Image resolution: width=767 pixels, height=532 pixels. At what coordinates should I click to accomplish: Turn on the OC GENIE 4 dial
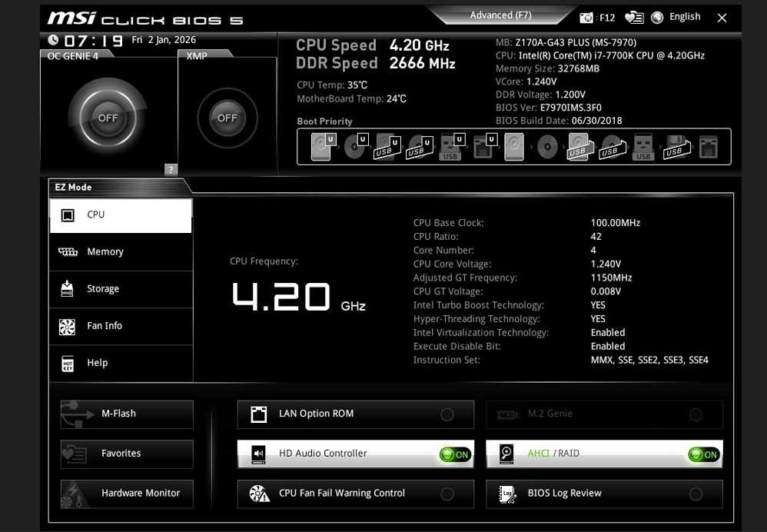108,118
